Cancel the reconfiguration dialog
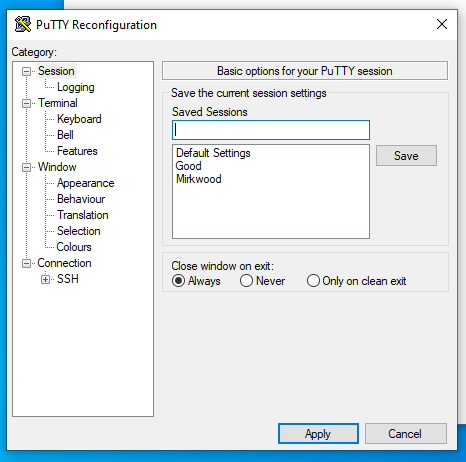The image size is (466, 462). click(406, 434)
